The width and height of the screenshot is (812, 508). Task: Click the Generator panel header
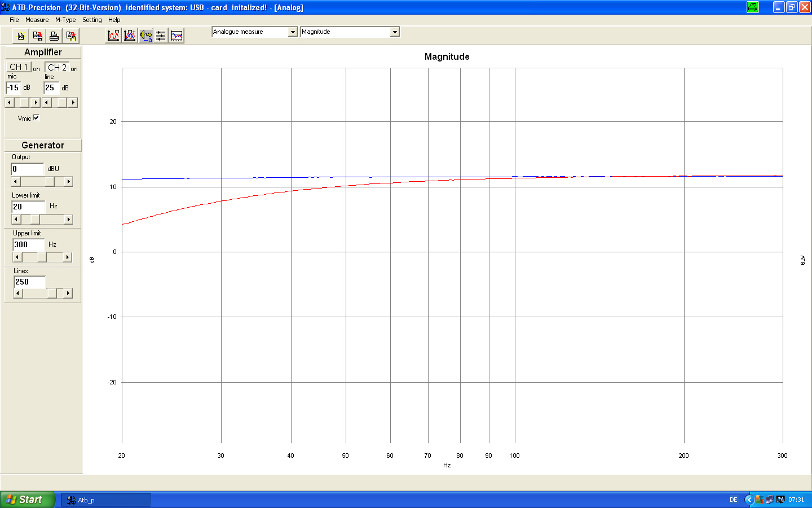click(43, 145)
